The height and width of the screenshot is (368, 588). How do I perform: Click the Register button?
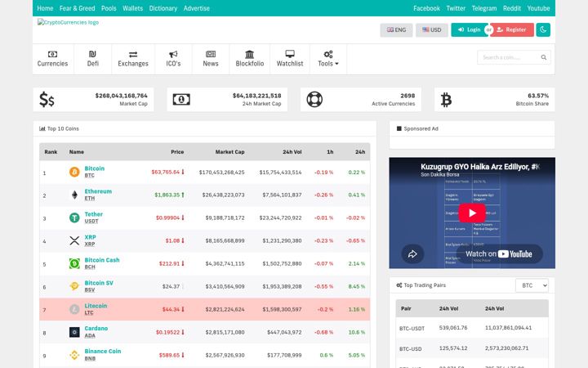(x=512, y=29)
